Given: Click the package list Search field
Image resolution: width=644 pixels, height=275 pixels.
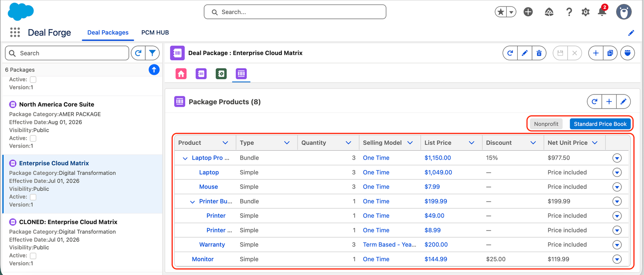Looking at the screenshot, I should click(x=67, y=53).
